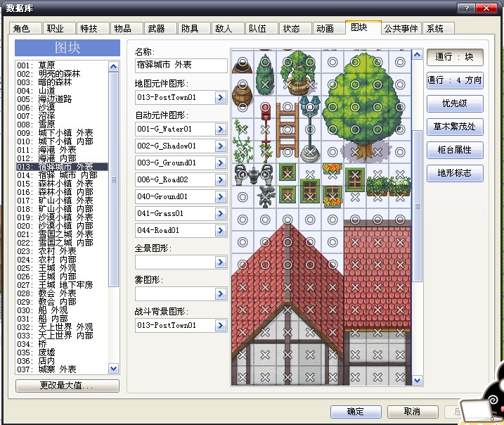The width and height of the screenshot is (504, 425).
Task: Select the 草木繁茂处 button
Action: tap(455, 127)
